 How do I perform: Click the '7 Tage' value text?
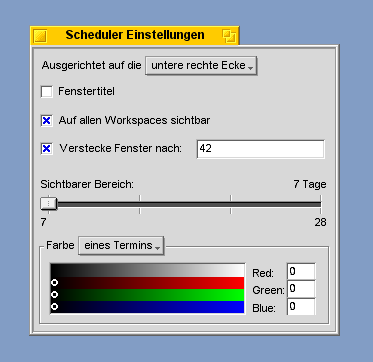point(310,184)
